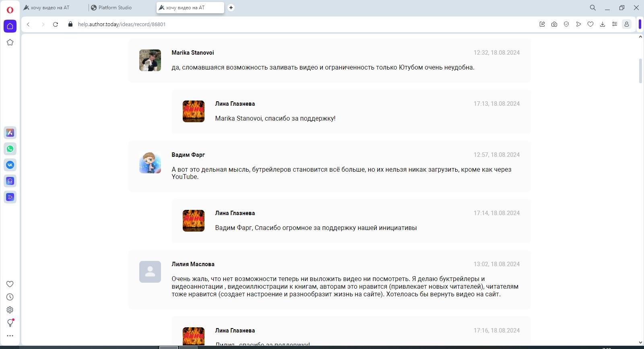Image resolution: width=644 pixels, height=349 pixels.
Task: Open VK messenger in the sidebar
Action: (10, 165)
